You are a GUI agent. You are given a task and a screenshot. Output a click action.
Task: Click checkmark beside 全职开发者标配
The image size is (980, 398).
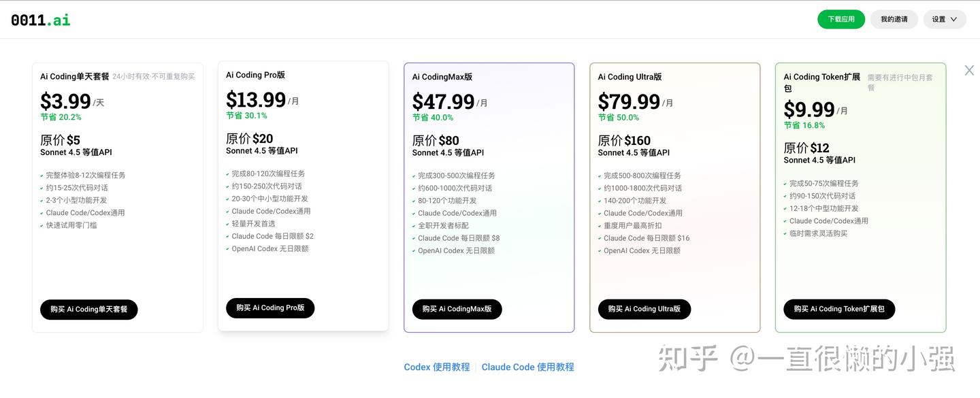pyautogui.click(x=414, y=226)
